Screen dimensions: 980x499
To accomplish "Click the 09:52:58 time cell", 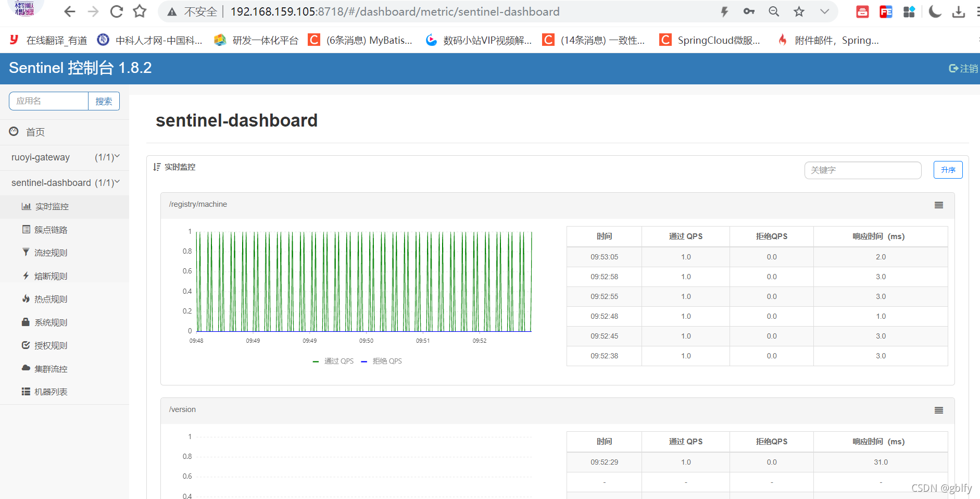I will (604, 277).
